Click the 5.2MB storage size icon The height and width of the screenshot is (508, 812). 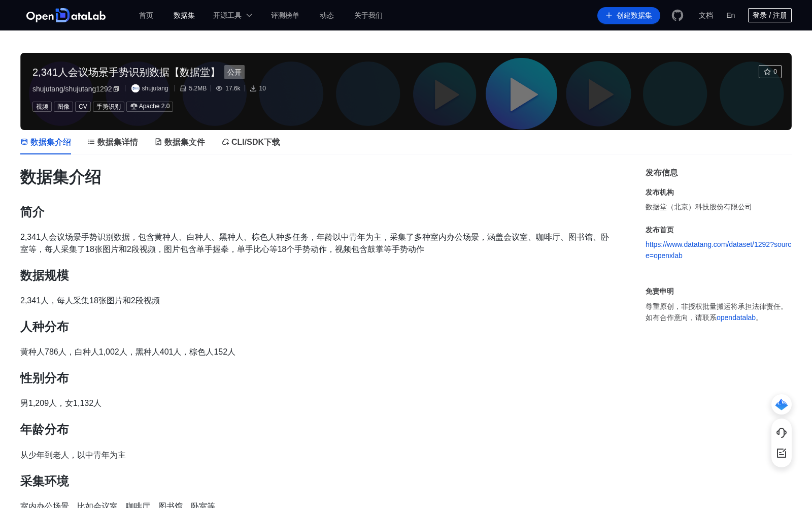click(x=183, y=88)
